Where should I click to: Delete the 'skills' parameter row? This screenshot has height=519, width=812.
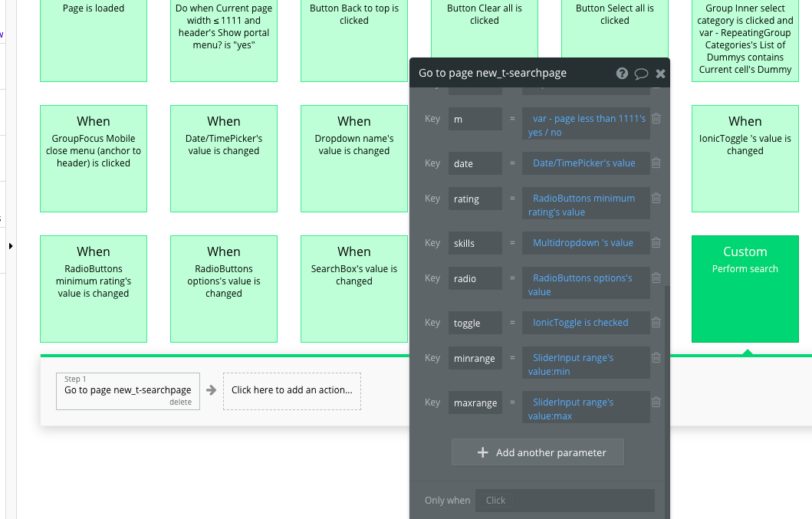[656, 243]
